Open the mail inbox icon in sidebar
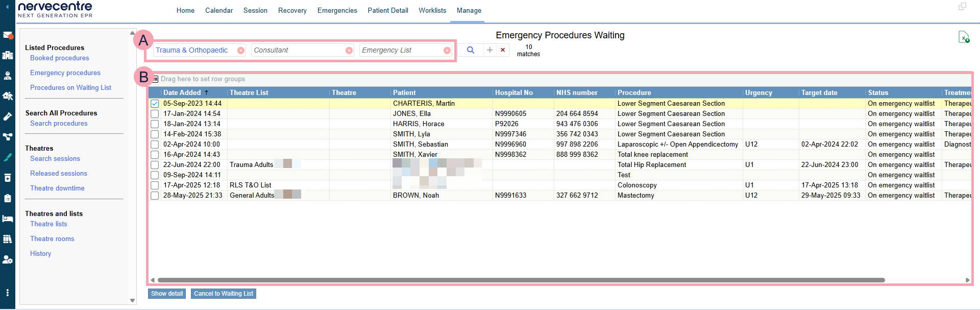This screenshot has width=980, height=310. point(8,35)
